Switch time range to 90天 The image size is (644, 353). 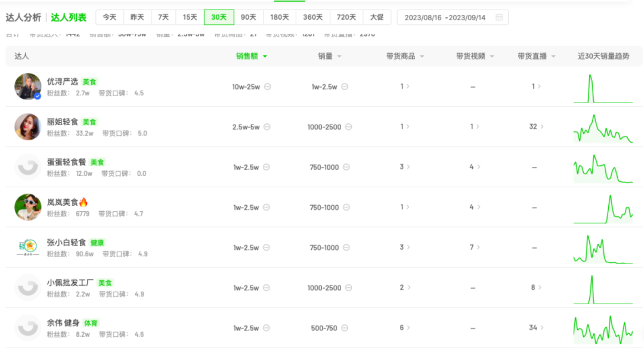click(x=249, y=17)
